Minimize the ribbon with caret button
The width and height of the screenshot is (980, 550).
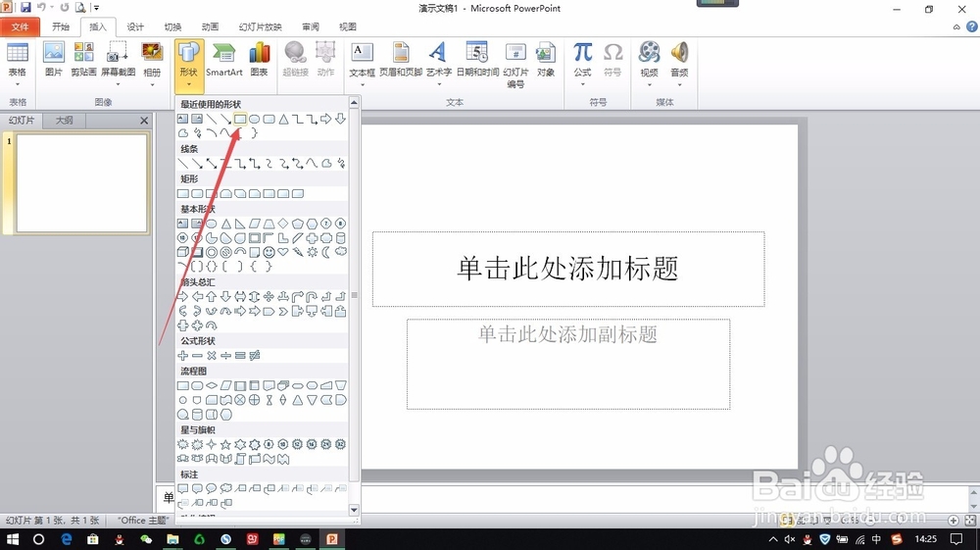956,26
